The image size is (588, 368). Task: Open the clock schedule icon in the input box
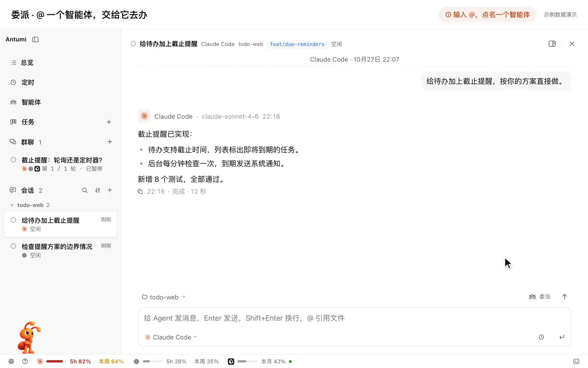[541, 337]
